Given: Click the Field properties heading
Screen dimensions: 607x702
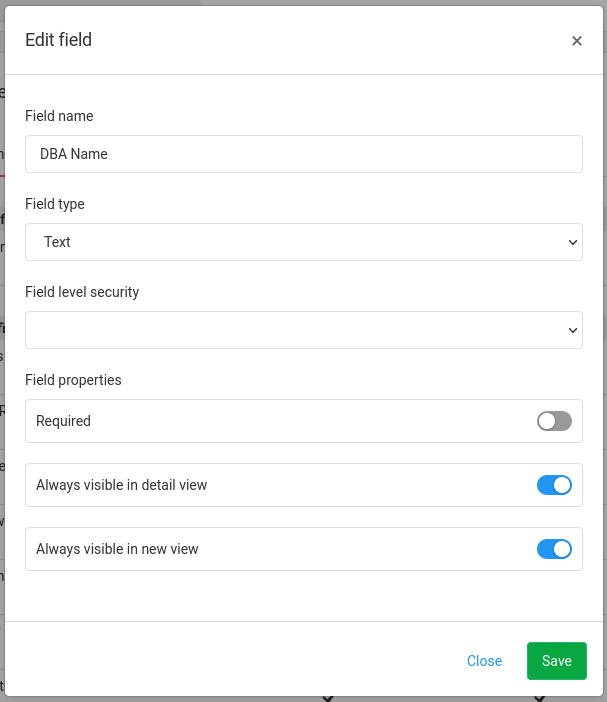Looking at the screenshot, I should 73,380.
